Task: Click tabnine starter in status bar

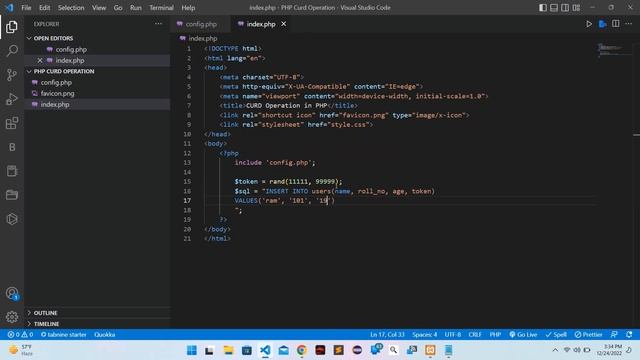Action: tap(63, 334)
